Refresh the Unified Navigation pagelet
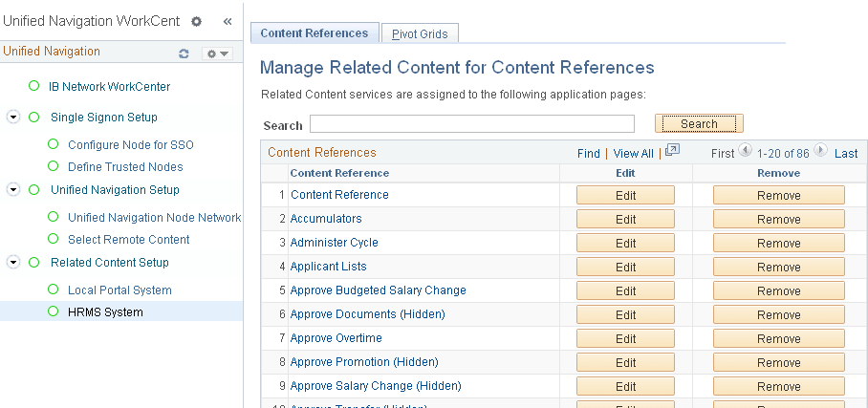868x408 pixels. (184, 54)
